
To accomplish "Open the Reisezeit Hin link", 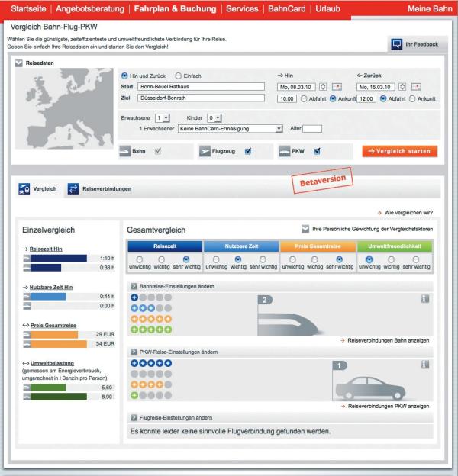I will (46, 249).
